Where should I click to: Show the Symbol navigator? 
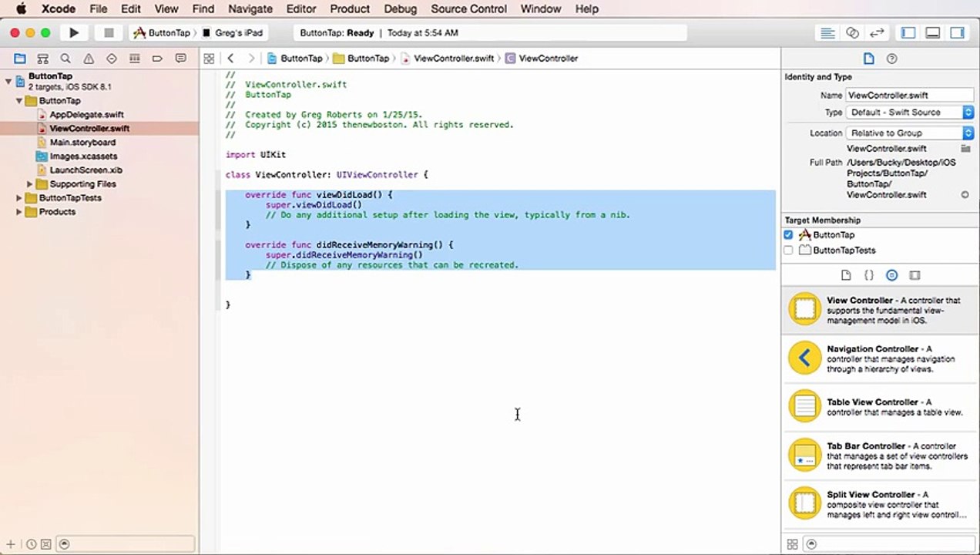pos(43,59)
